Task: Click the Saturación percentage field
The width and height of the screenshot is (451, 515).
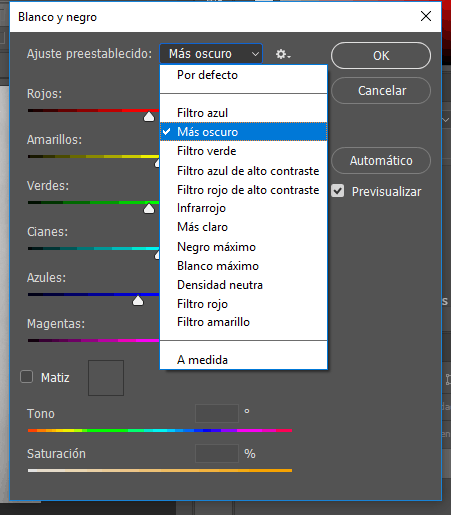Action: [217, 453]
